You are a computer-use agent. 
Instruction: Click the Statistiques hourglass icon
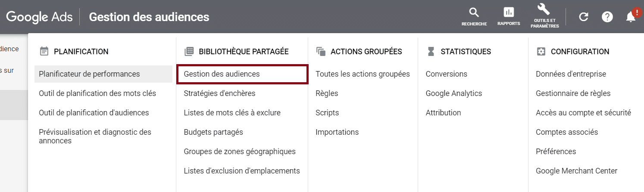pos(431,52)
